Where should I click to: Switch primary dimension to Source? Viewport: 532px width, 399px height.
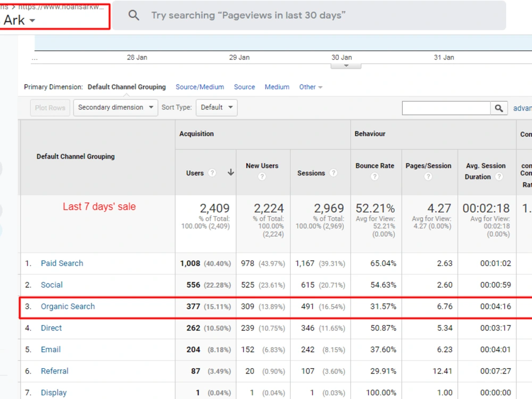coord(244,87)
